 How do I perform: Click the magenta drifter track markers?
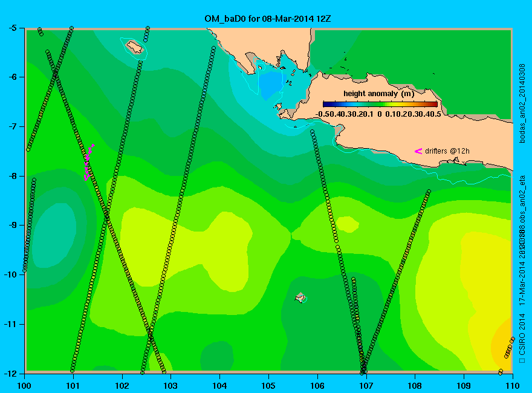88,162
